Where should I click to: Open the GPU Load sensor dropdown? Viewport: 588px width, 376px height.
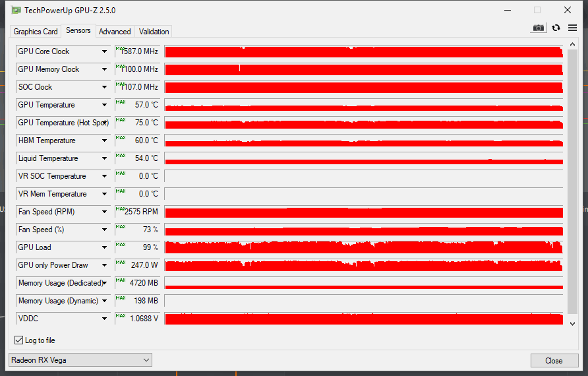pos(104,247)
